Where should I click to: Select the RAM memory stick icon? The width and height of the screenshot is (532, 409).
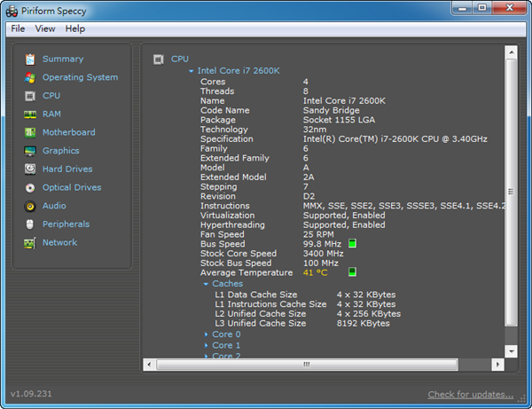click(30, 114)
